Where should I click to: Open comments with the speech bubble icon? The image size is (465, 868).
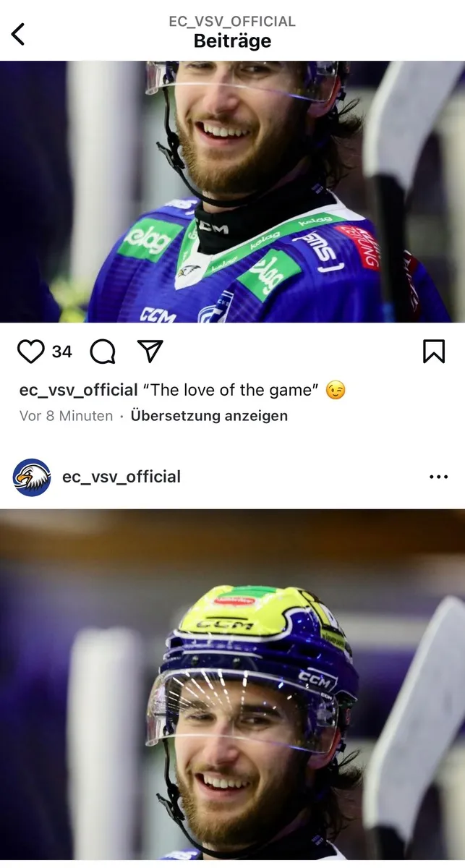click(103, 352)
